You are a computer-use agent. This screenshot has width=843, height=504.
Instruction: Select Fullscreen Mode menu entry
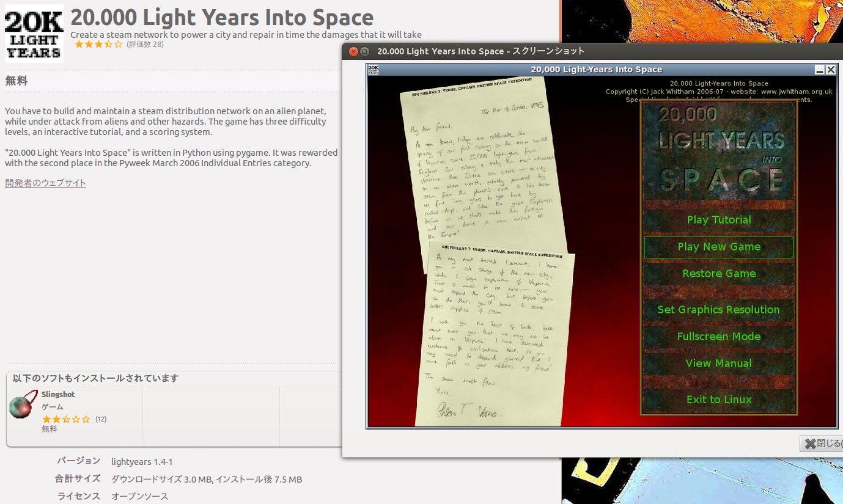coord(719,337)
